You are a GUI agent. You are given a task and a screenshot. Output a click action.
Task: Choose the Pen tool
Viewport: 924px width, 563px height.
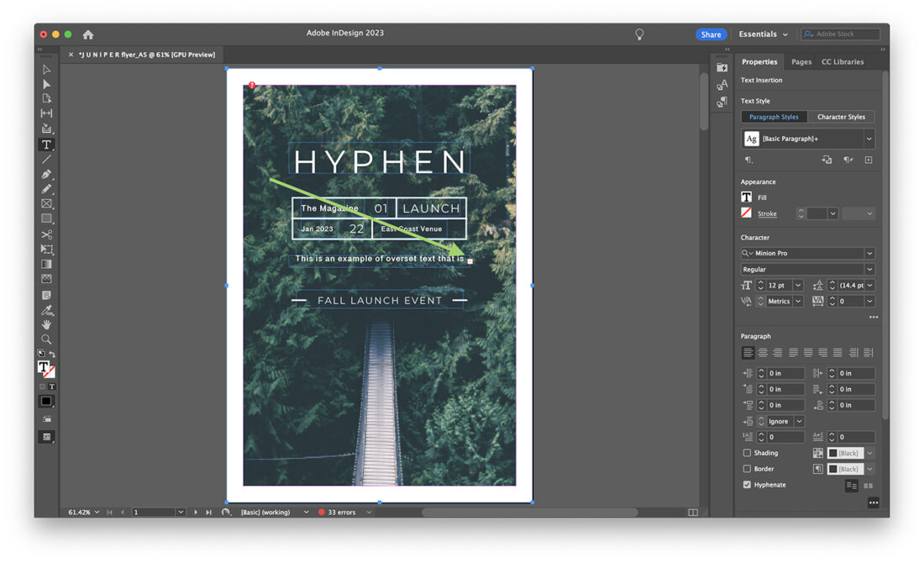[47, 174]
